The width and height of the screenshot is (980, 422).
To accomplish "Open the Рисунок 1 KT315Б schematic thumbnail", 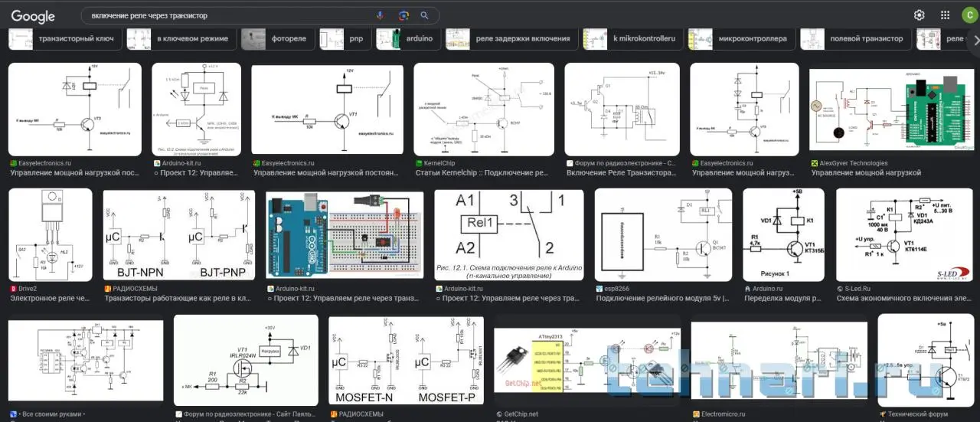I will (x=783, y=234).
